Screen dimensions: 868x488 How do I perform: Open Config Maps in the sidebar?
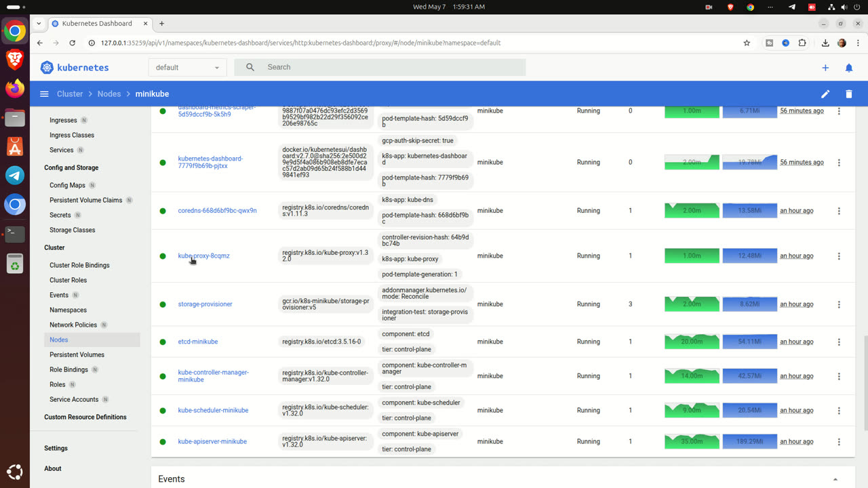coord(67,185)
